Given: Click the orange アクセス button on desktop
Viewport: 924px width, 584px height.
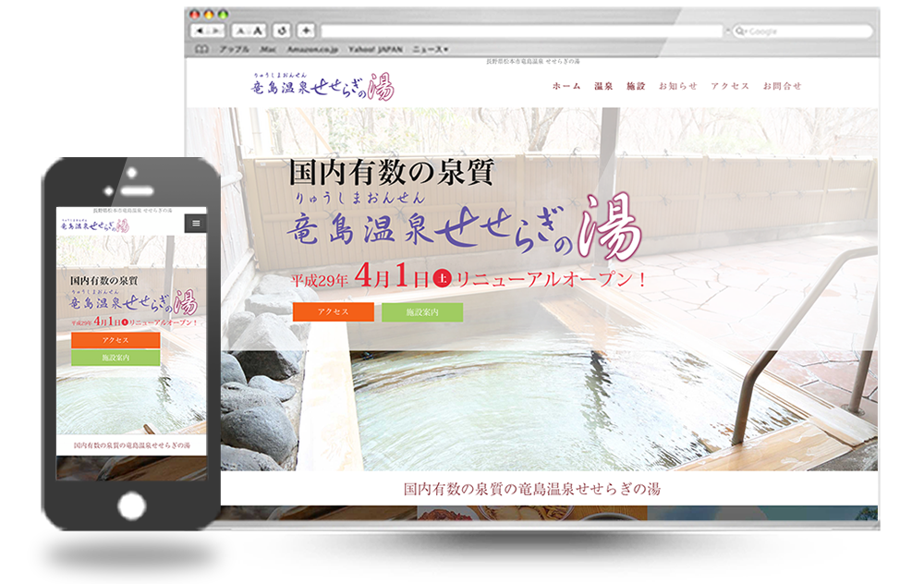Looking at the screenshot, I should 333,312.
